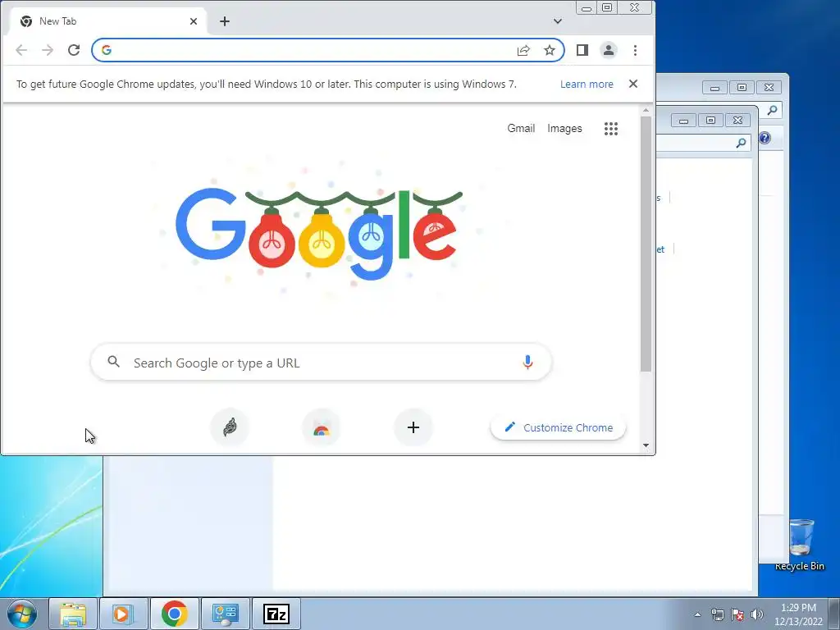Viewport: 840px width, 630px height.
Task: Open Control Panel taskbar item
Action: [x=225, y=614]
